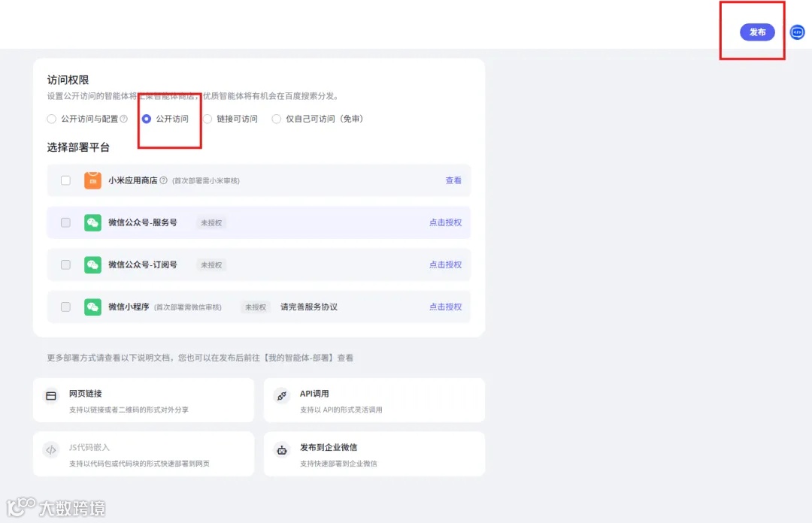Click 点击授权 for 微信公众号-服务号

pos(444,222)
